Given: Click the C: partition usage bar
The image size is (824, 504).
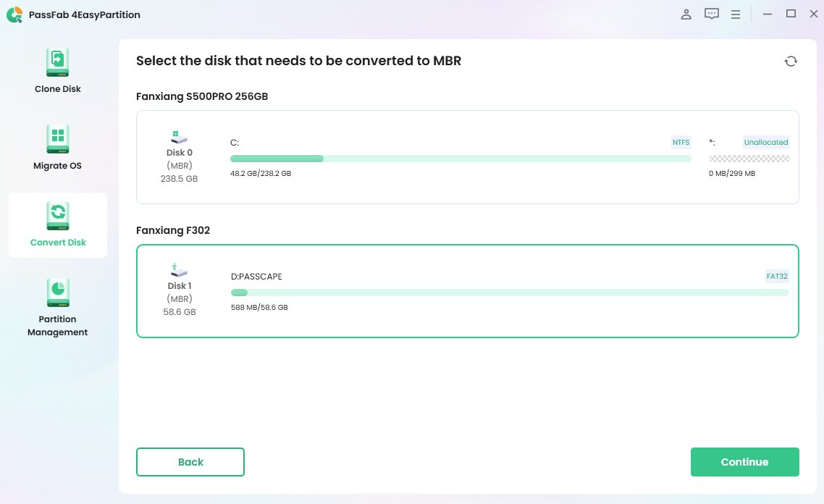Looking at the screenshot, I should 460,159.
